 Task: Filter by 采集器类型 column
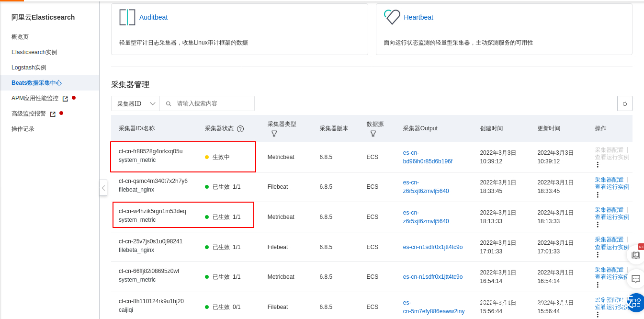274,134
